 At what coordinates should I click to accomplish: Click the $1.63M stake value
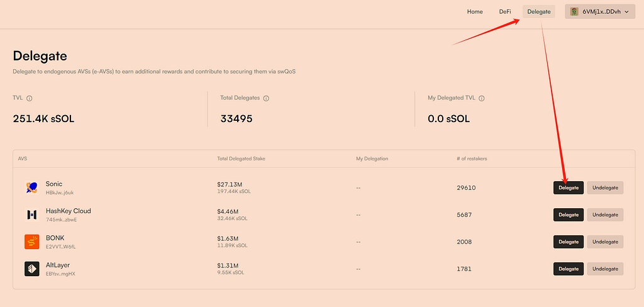click(x=228, y=239)
